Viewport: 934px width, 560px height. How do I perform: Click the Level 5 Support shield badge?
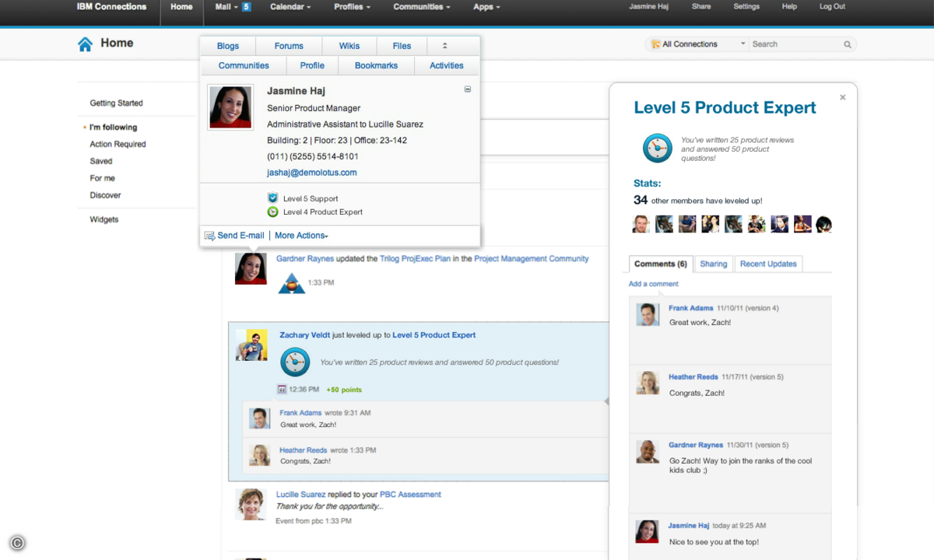(272, 198)
